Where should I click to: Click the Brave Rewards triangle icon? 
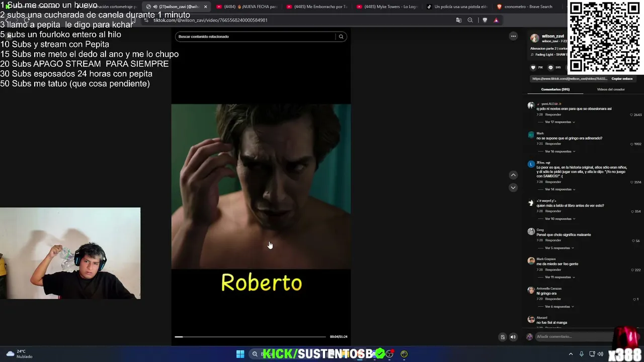point(496,20)
